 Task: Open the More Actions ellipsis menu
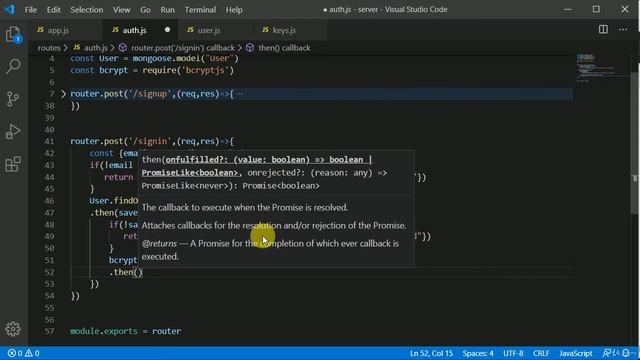pyautogui.click(x=623, y=30)
